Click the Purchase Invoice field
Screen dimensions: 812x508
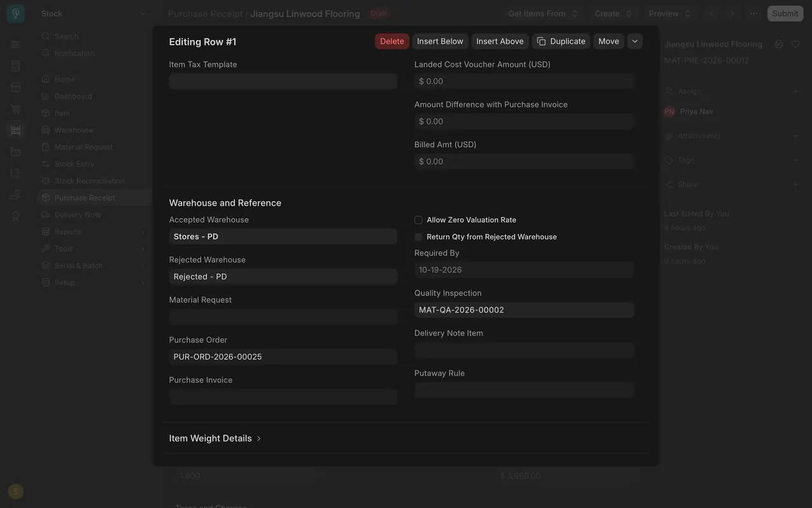283,397
